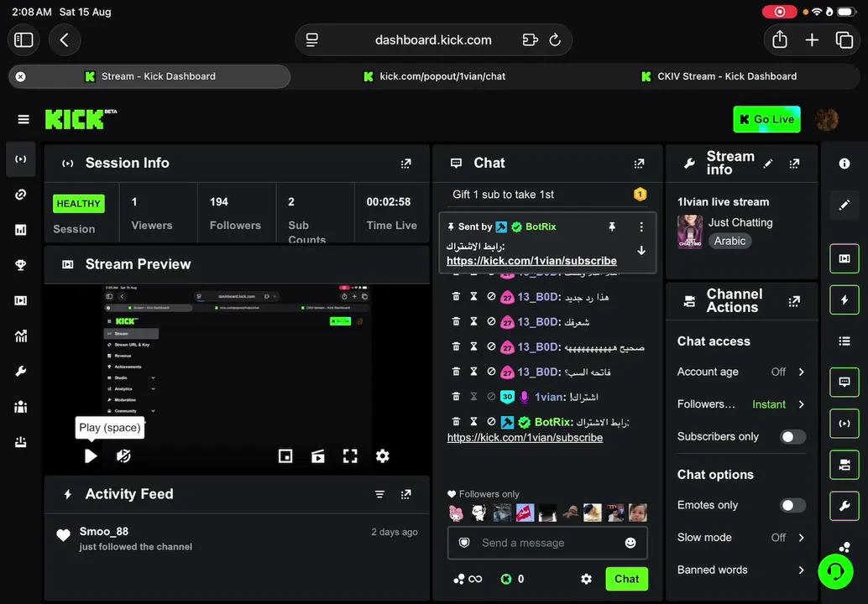The height and width of the screenshot is (604, 868).
Task: Toggle the Channel Actions widget in right sidebar
Action: coord(844,465)
